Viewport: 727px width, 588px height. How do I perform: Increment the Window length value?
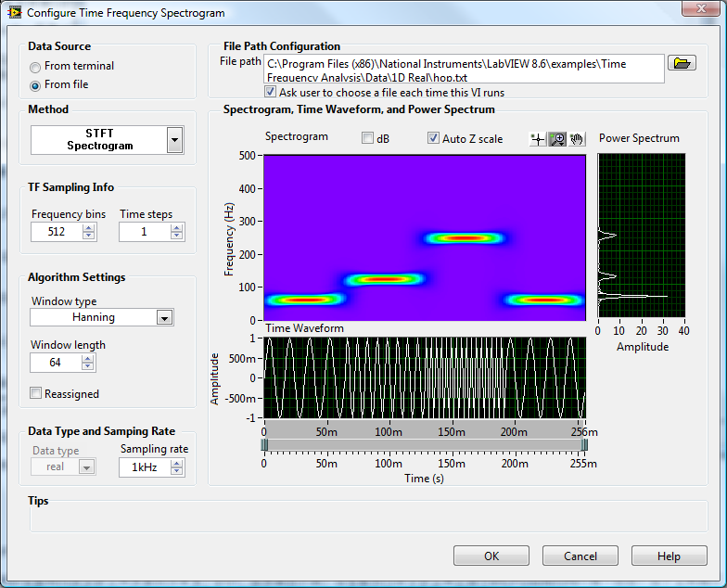(x=88, y=358)
